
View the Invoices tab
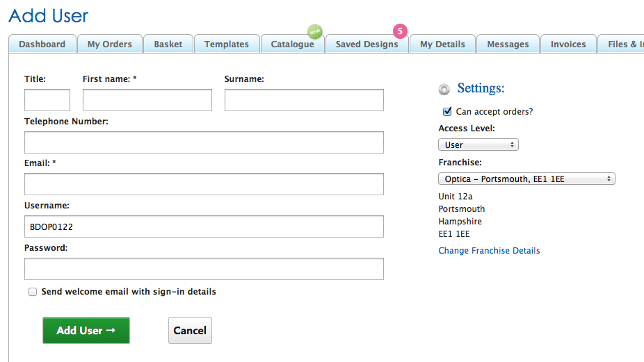[x=568, y=44]
